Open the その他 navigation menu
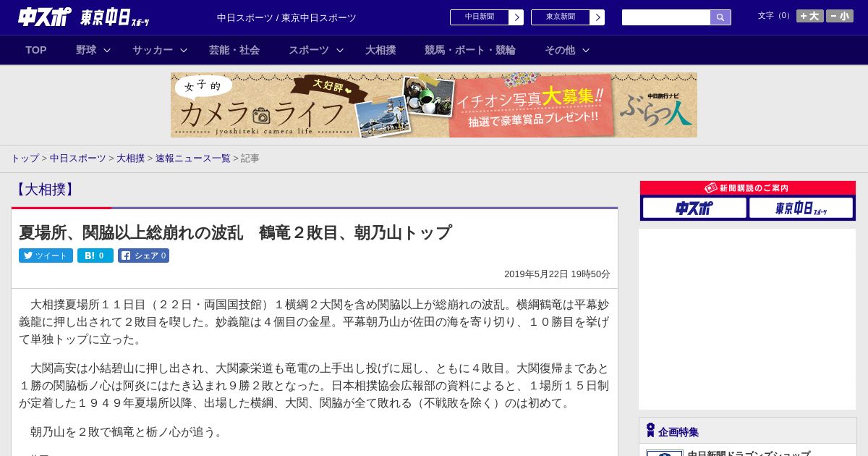 pyautogui.click(x=560, y=50)
